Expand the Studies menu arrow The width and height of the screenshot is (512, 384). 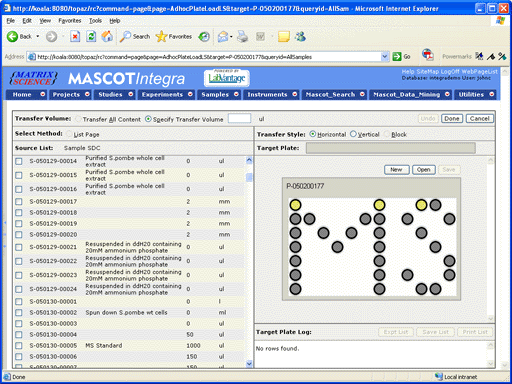pyautogui.click(x=131, y=94)
